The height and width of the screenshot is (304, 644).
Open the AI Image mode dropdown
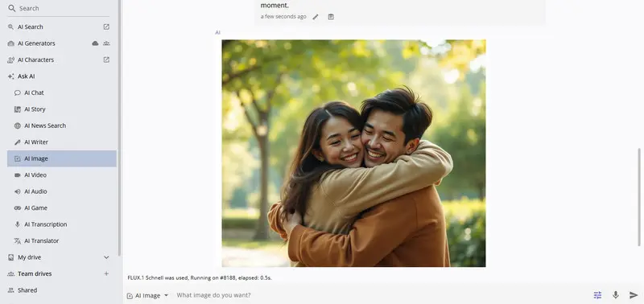click(x=148, y=295)
